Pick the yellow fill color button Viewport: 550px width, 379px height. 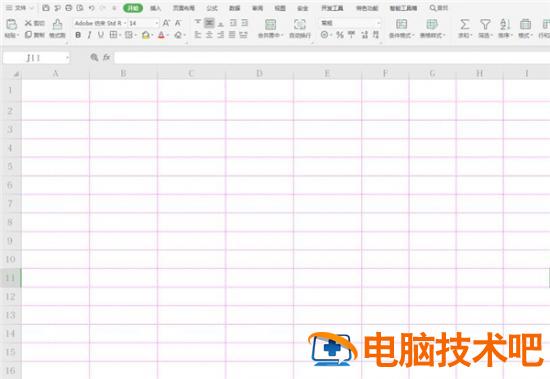point(145,35)
